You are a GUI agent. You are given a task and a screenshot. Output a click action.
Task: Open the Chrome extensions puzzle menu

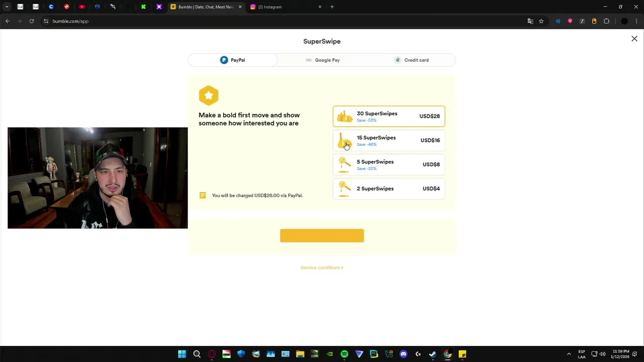606,21
